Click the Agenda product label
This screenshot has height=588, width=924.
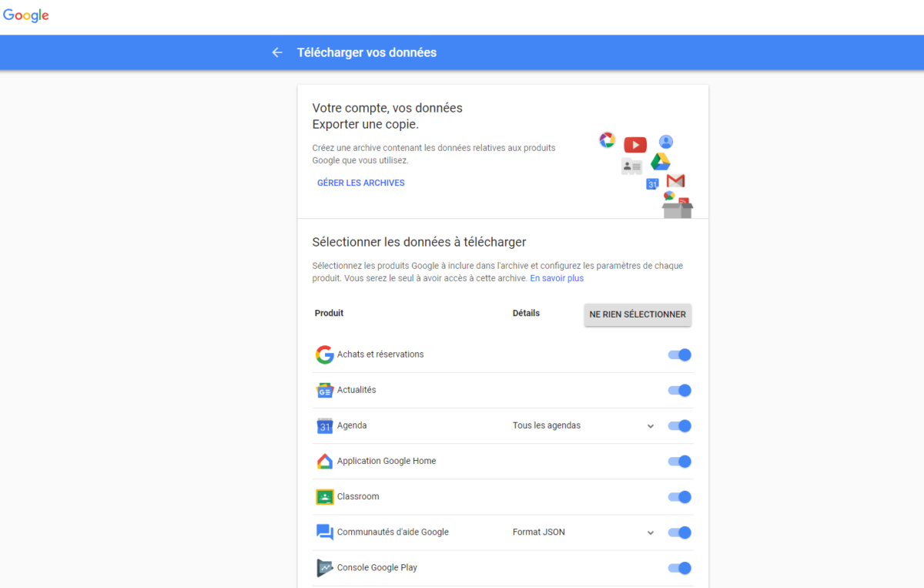pyautogui.click(x=352, y=425)
